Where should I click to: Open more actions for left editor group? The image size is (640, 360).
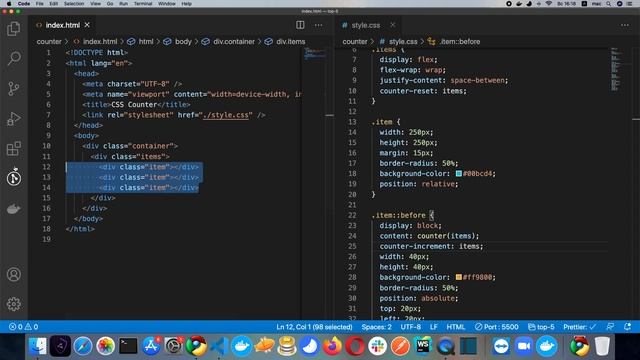[318, 25]
